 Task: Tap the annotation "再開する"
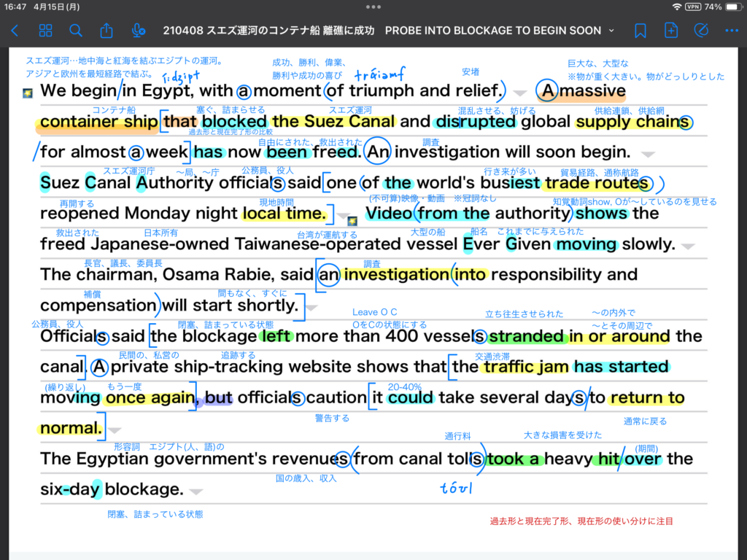[x=77, y=203]
